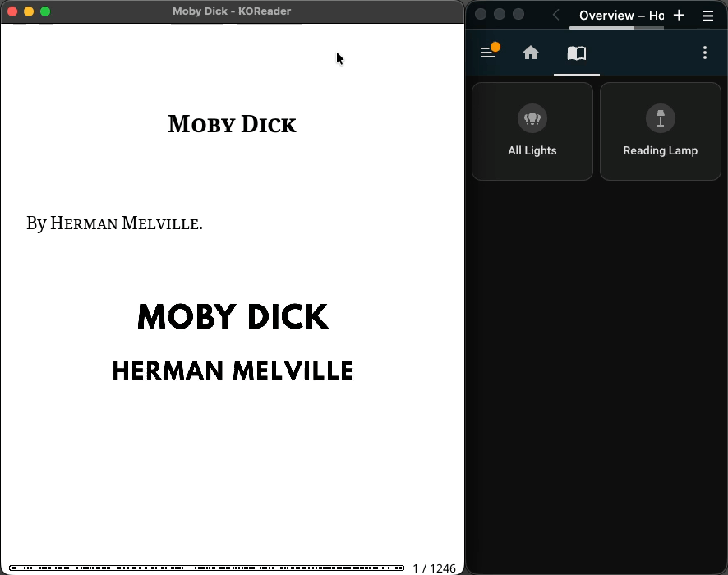728x575 pixels.
Task: Open the Home Assistant sidebar menu icon
Action: 488,53
